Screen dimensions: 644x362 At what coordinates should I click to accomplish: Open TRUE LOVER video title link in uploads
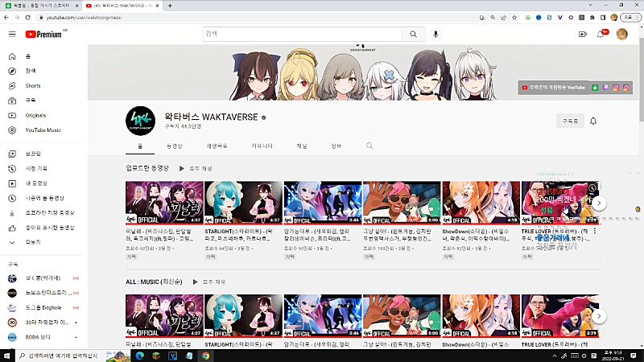tap(555, 235)
